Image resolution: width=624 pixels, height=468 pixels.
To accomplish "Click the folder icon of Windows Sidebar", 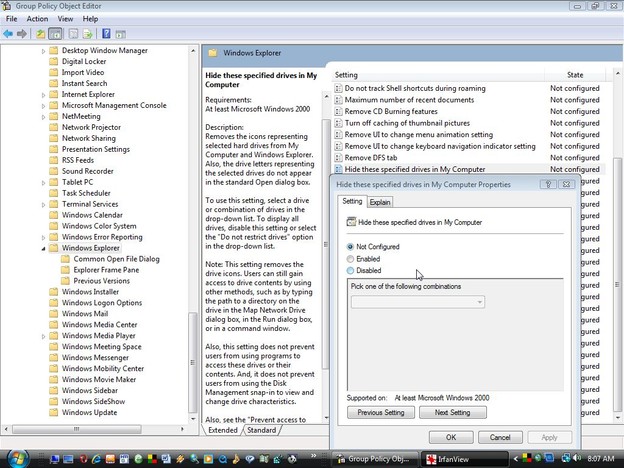I will [x=53, y=390].
